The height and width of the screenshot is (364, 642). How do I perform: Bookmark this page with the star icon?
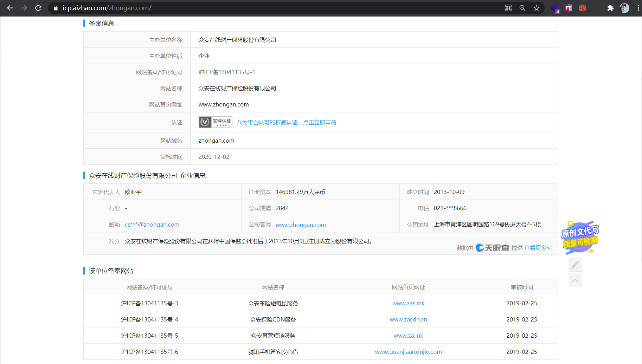pyautogui.click(x=537, y=8)
